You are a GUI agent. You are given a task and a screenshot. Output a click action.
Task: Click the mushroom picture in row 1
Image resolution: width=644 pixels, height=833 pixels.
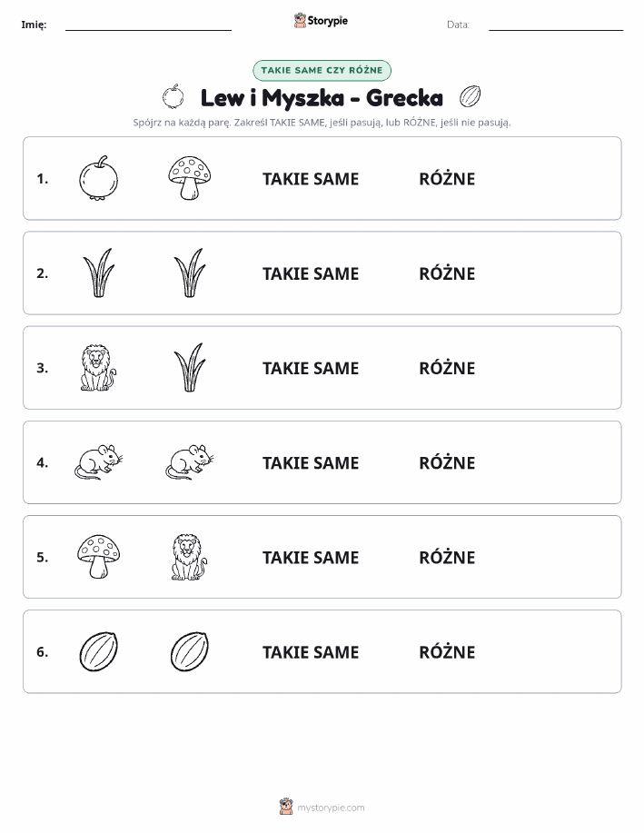(189, 178)
